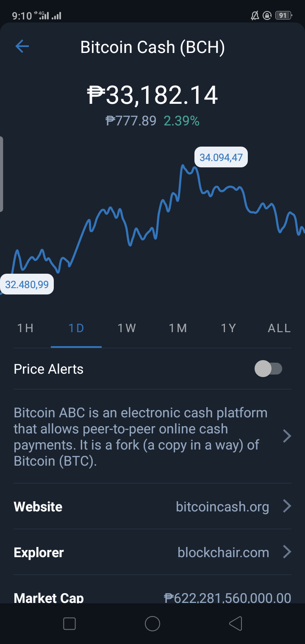Show the ALL time chart
The width and height of the screenshot is (305, 644).
(279, 328)
